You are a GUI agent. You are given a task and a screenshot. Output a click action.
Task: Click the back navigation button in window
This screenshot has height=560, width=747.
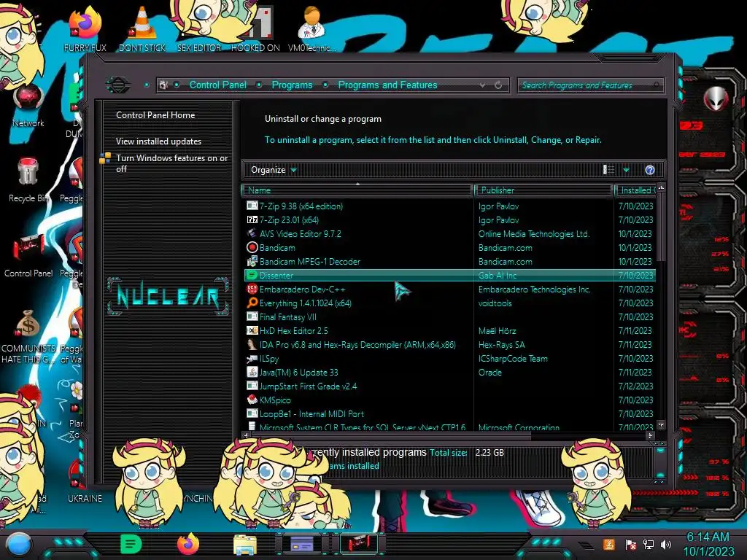click(x=118, y=85)
